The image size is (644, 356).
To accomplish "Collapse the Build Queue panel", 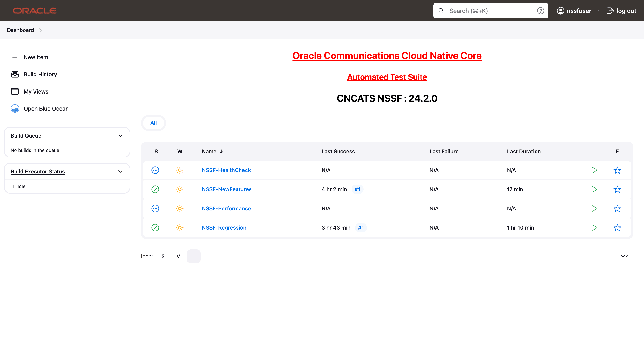I will click(120, 136).
